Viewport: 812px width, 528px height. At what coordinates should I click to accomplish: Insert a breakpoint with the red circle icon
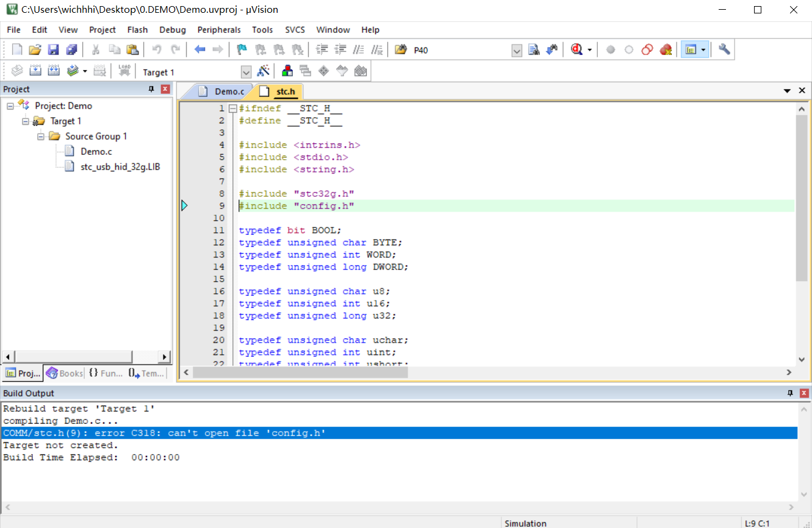pos(611,50)
